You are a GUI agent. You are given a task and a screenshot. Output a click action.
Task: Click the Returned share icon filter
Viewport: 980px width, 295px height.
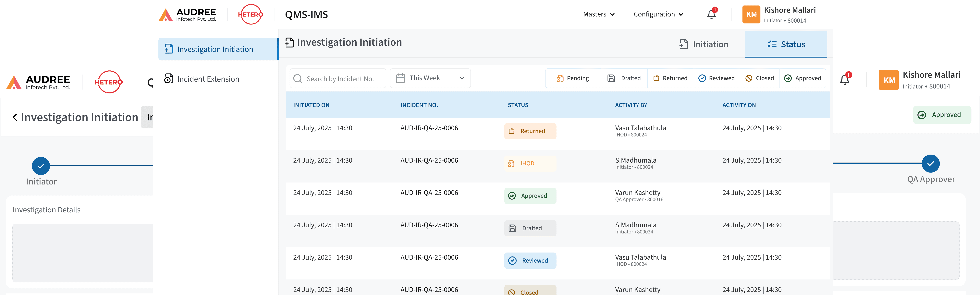click(x=657, y=78)
